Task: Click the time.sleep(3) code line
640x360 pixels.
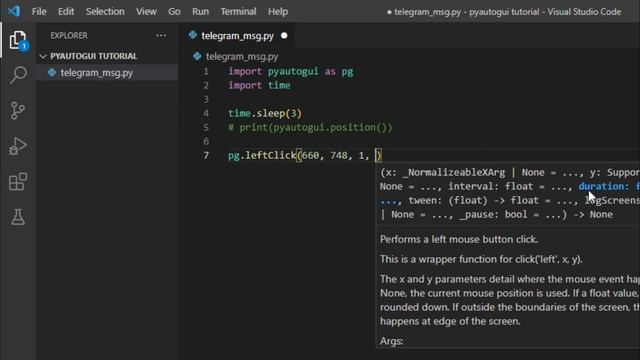Action: (x=265, y=113)
